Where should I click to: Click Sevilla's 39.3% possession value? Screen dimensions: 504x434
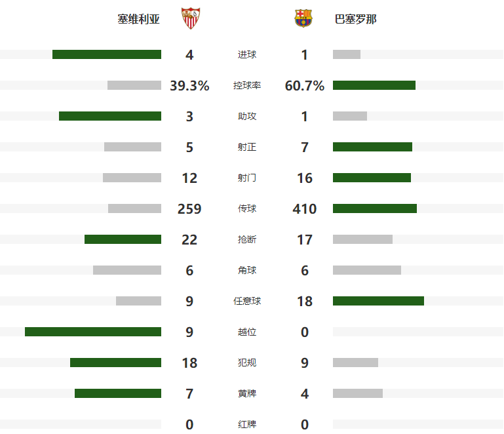[x=189, y=86]
